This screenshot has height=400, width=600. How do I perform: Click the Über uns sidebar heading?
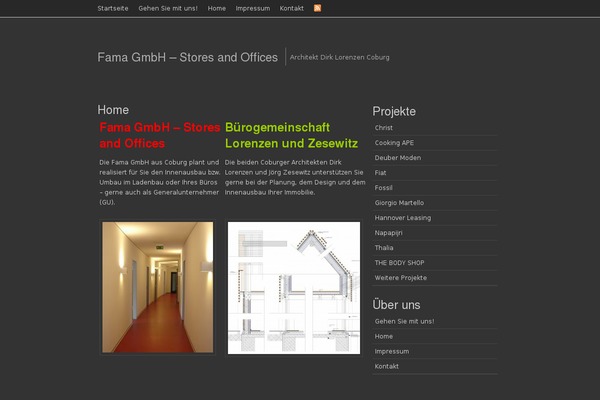(396, 305)
